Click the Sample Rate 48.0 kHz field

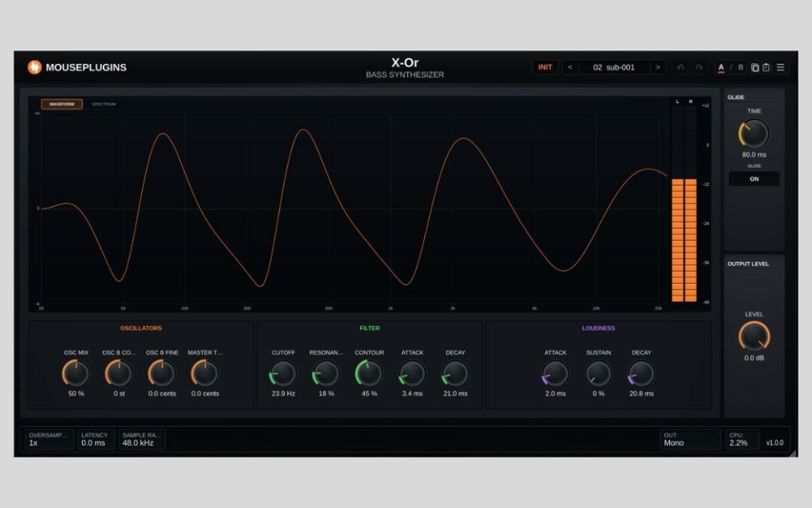tap(142, 439)
